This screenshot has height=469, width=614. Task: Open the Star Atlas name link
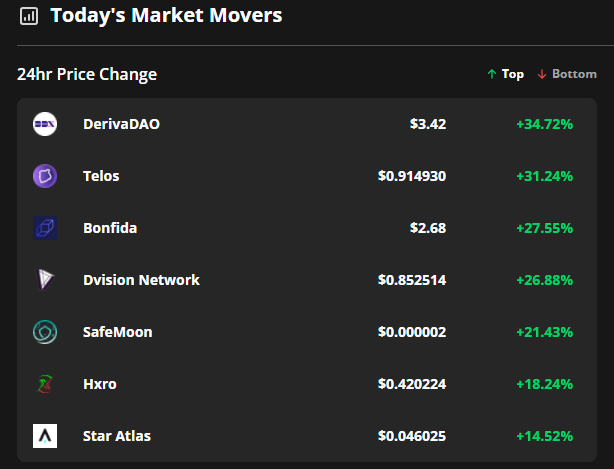point(117,436)
